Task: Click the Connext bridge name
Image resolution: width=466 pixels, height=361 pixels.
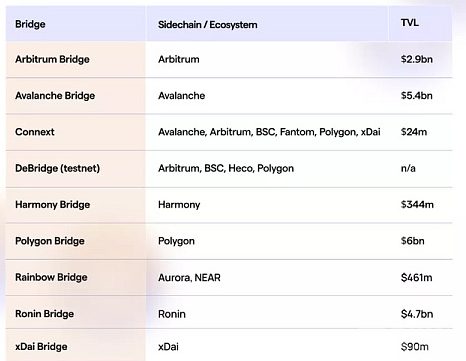Action: point(35,132)
